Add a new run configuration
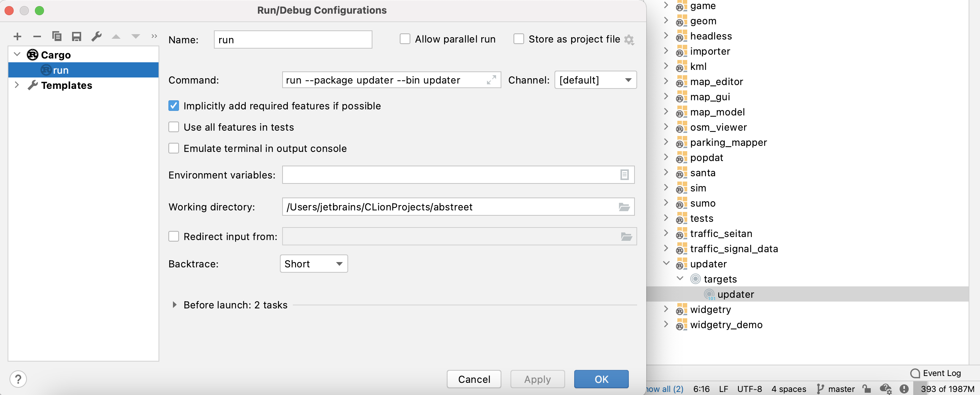Screen dimensions: 980x395 (x=17, y=36)
